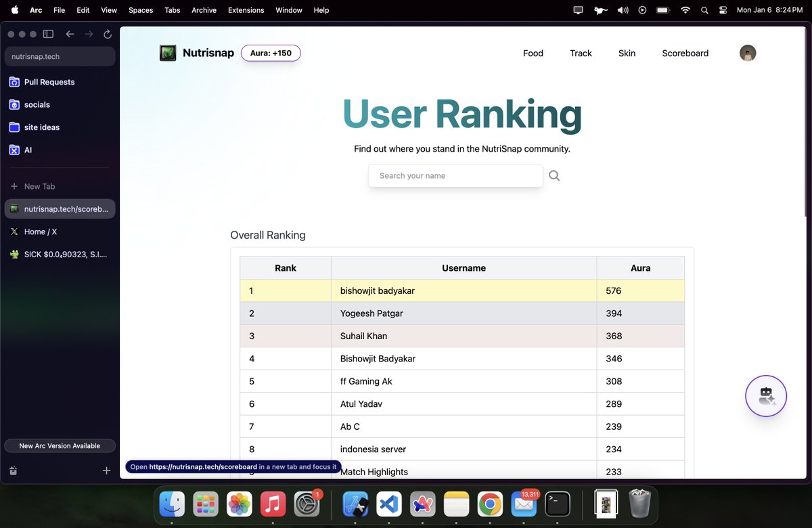Click the screen mirroring display icon

tap(578, 10)
